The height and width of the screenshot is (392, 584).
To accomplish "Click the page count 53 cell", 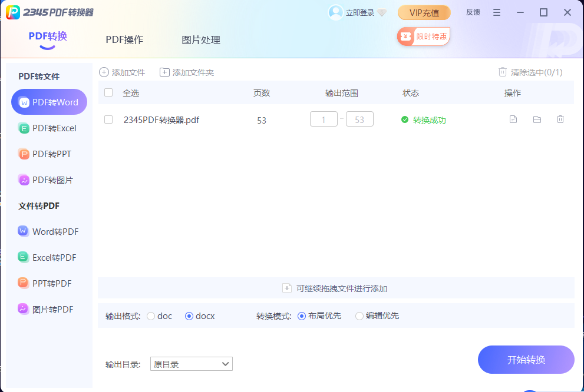I will (x=262, y=120).
